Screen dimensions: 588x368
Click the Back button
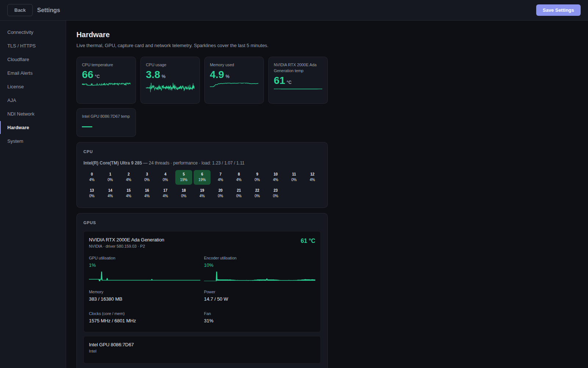[x=20, y=10]
